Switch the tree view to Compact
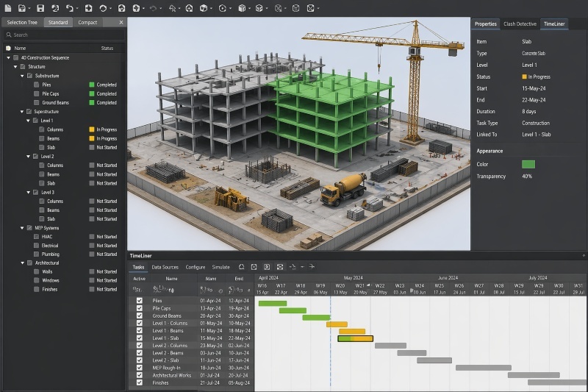Image resolution: width=588 pixels, height=392 pixels. tap(87, 23)
